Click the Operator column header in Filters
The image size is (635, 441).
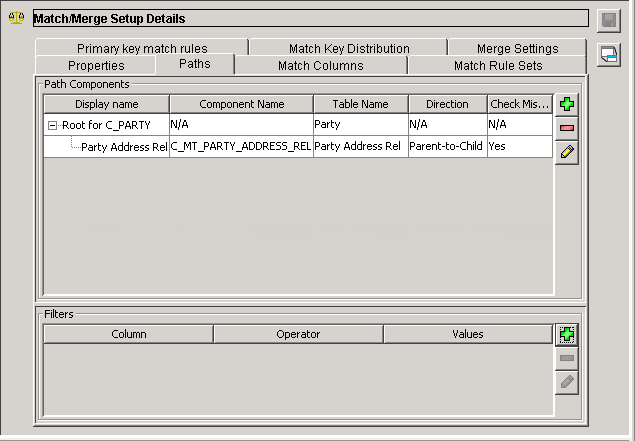[298, 334]
